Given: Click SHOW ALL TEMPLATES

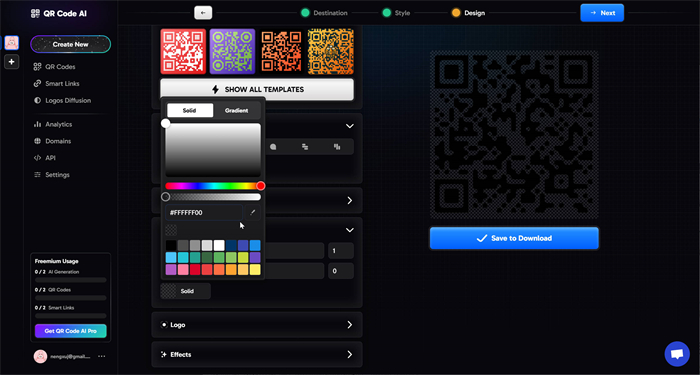Looking at the screenshot, I should pyautogui.click(x=257, y=89).
